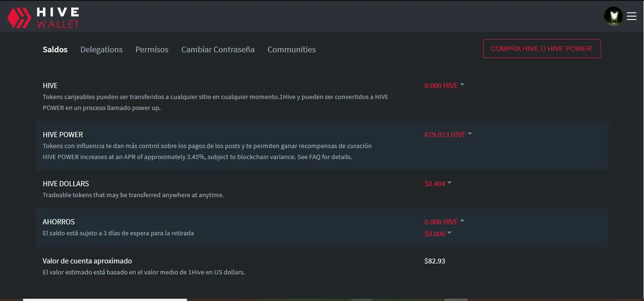Expand the 0.000 HIVE balance dropdown

coord(444,85)
